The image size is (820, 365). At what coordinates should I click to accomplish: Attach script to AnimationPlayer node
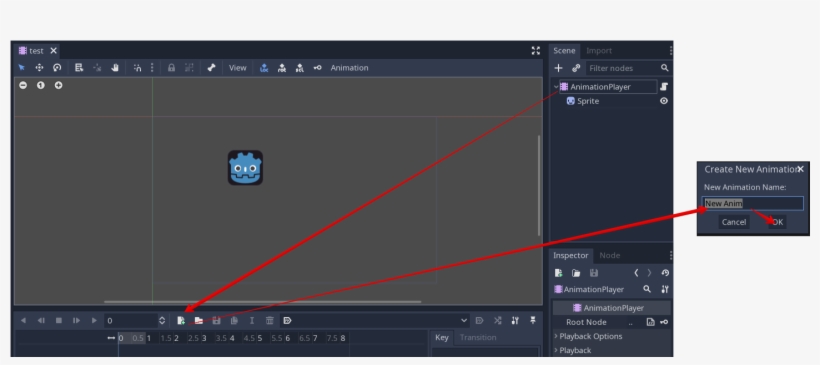click(664, 87)
